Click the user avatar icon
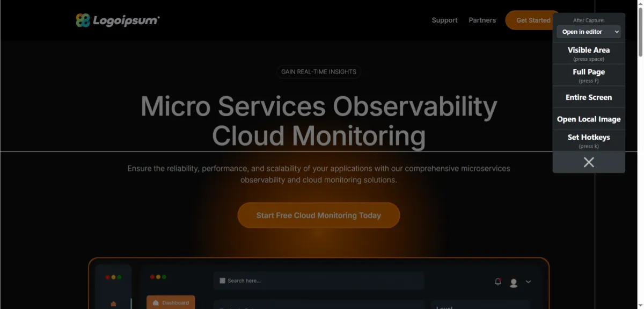Image resolution: width=644 pixels, height=309 pixels. click(x=514, y=282)
